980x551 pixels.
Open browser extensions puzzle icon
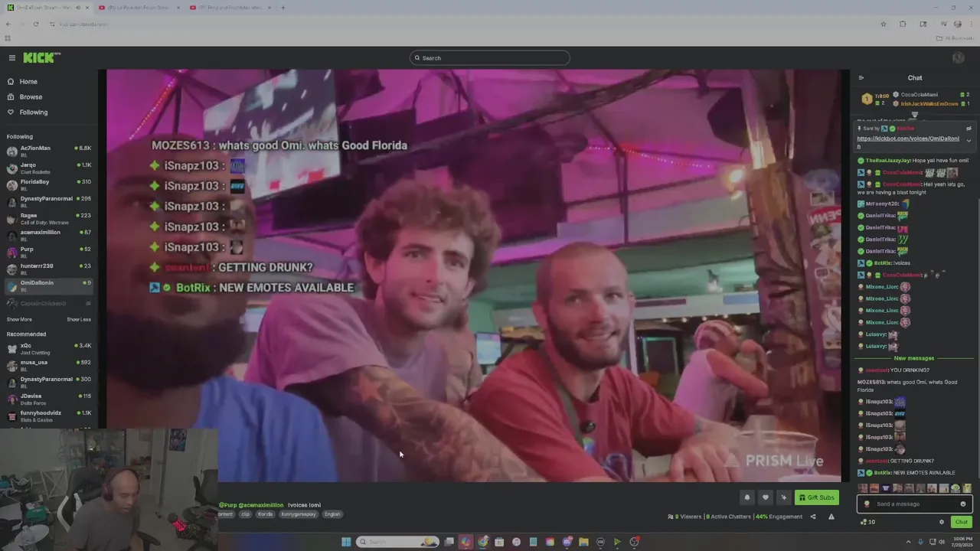click(x=903, y=24)
